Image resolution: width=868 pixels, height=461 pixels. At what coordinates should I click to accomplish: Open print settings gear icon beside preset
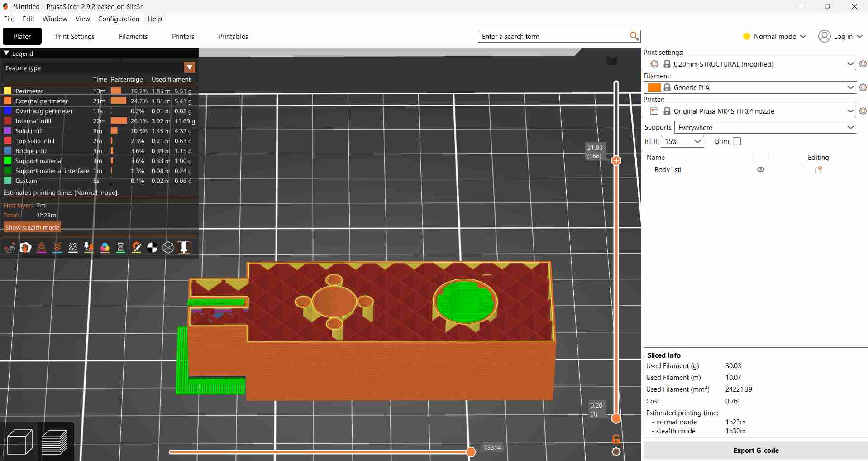pos(863,64)
